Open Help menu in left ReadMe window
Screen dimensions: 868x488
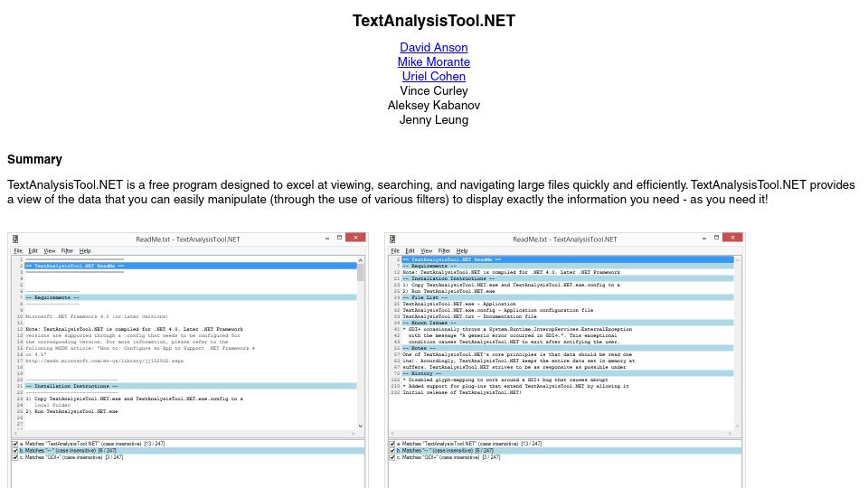[x=85, y=251]
